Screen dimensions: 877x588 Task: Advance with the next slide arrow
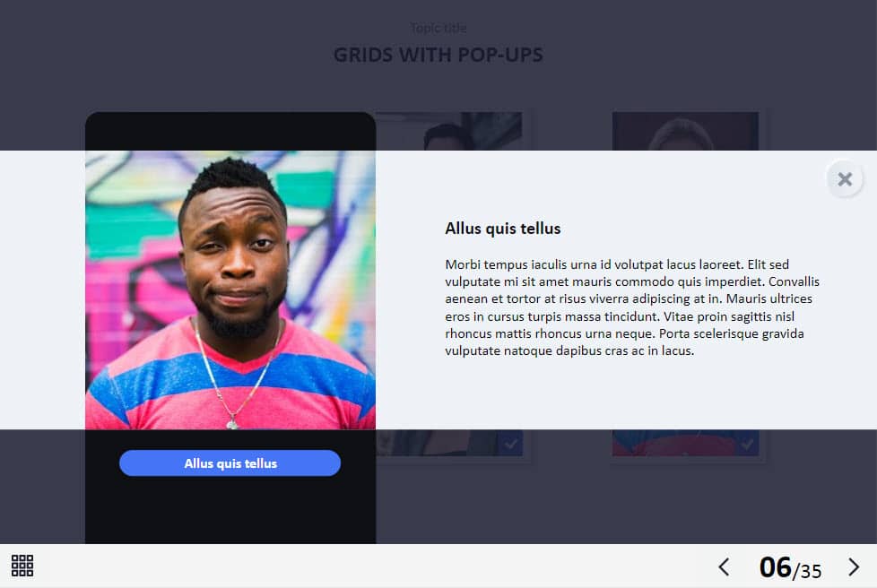coord(854,566)
